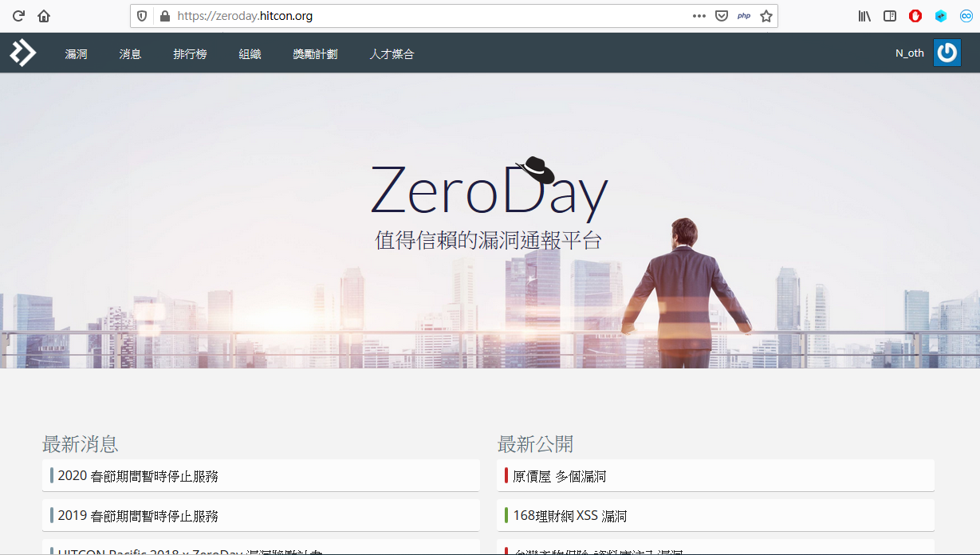Toggle the browser sidebar icon
The width and height of the screenshot is (980, 555).
pyautogui.click(x=890, y=16)
